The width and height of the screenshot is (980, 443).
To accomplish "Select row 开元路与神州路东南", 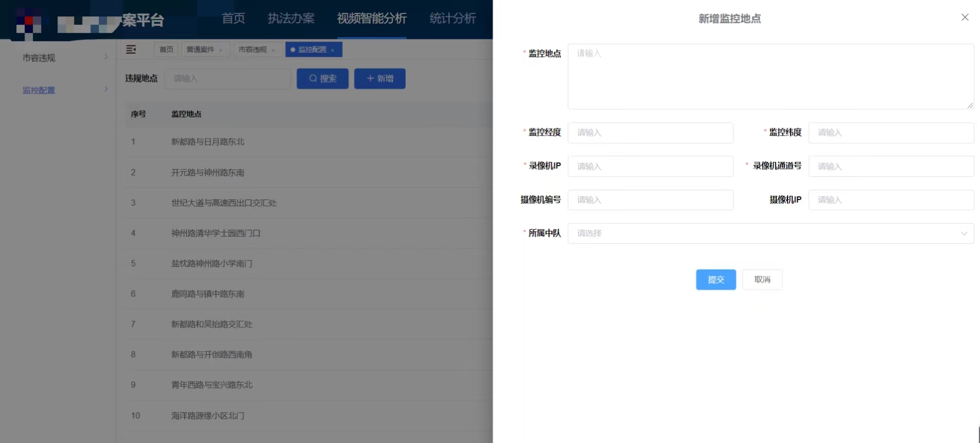I will [307, 172].
